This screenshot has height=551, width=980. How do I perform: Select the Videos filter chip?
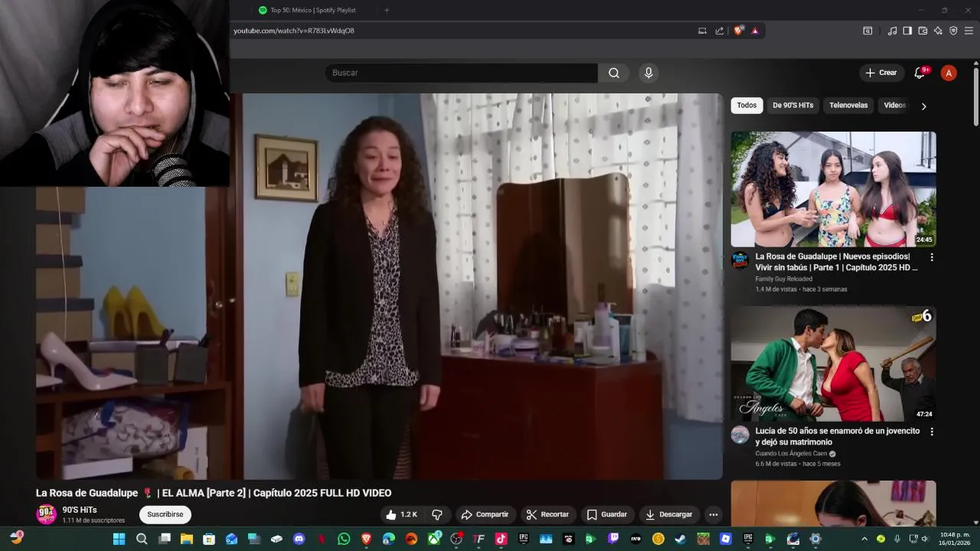coord(894,106)
